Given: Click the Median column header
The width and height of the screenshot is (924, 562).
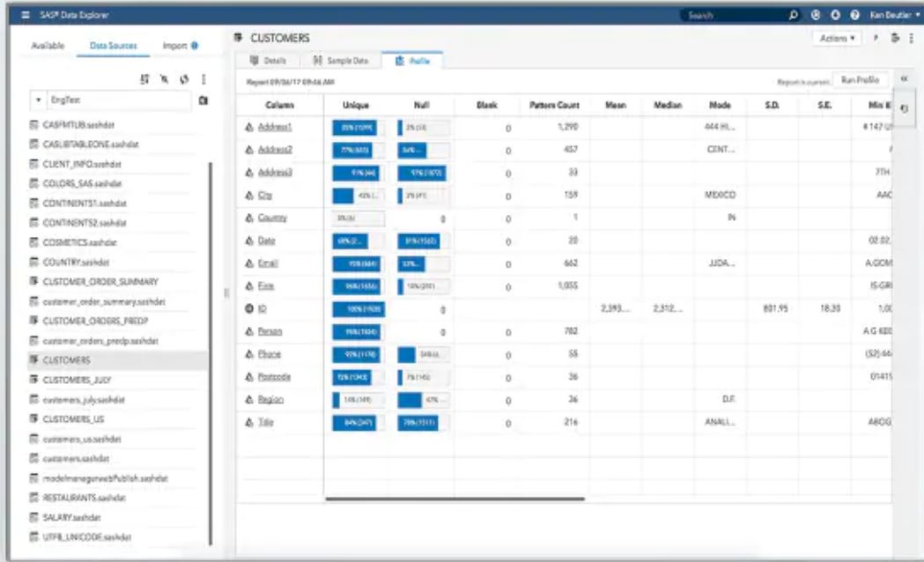Looking at the screenshot, I should (x=667, y=105).
